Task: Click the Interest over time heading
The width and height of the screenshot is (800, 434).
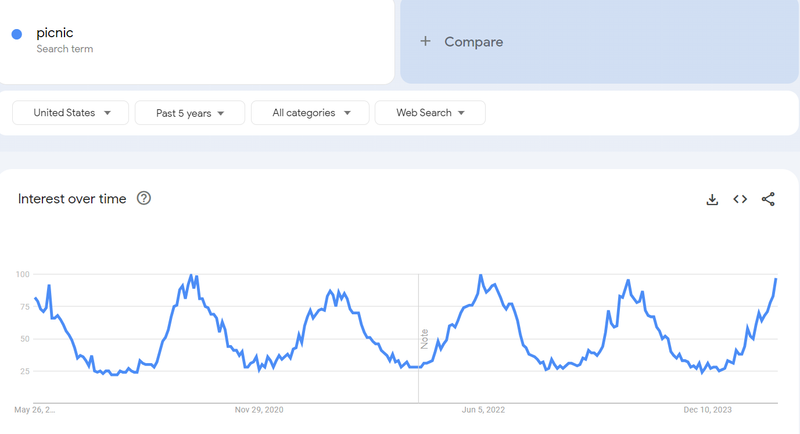Action: [72, 199]
